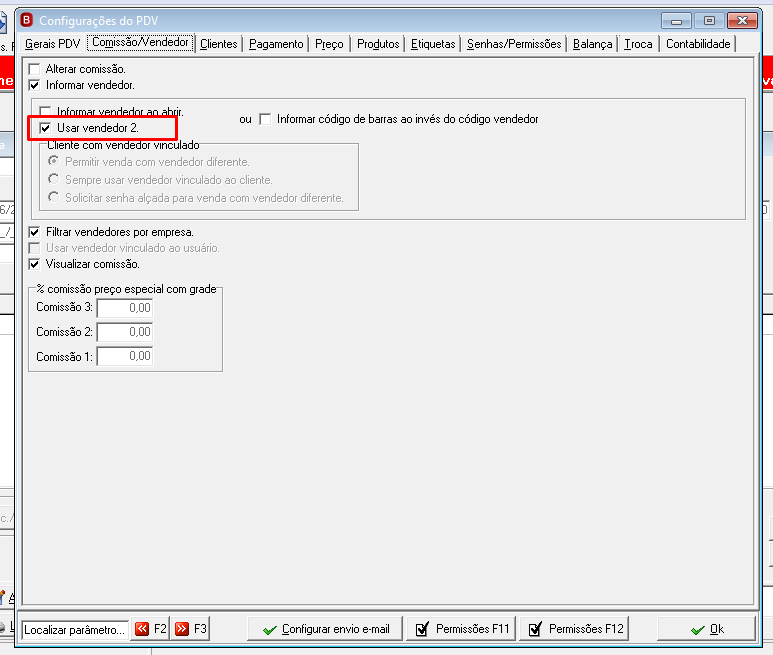Click the F3 next parameter arrow icon
Image resolution: width=773 pixels, height=655 pixels.
[182, 629]
